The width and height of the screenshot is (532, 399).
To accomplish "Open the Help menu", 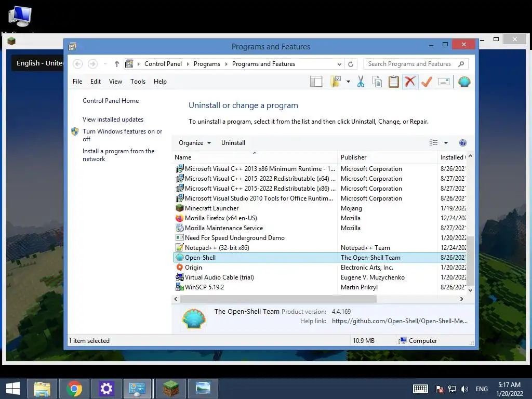I will coord(160,82).
